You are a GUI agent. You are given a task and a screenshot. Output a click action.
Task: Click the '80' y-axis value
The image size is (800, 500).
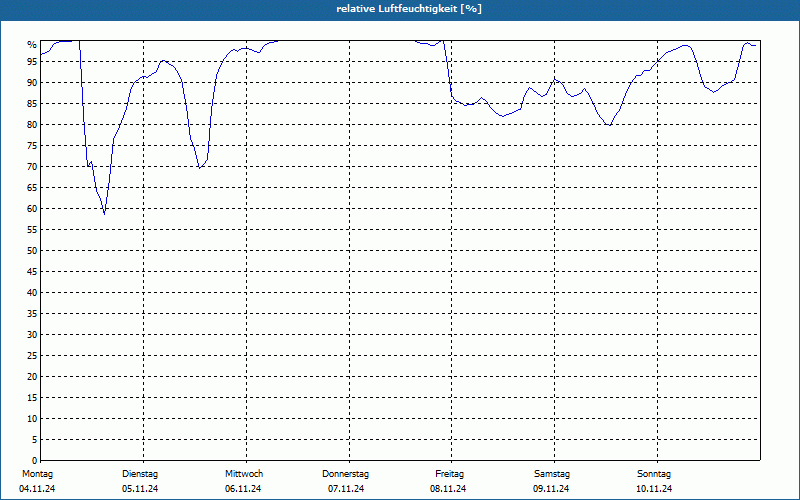point(32,124)
